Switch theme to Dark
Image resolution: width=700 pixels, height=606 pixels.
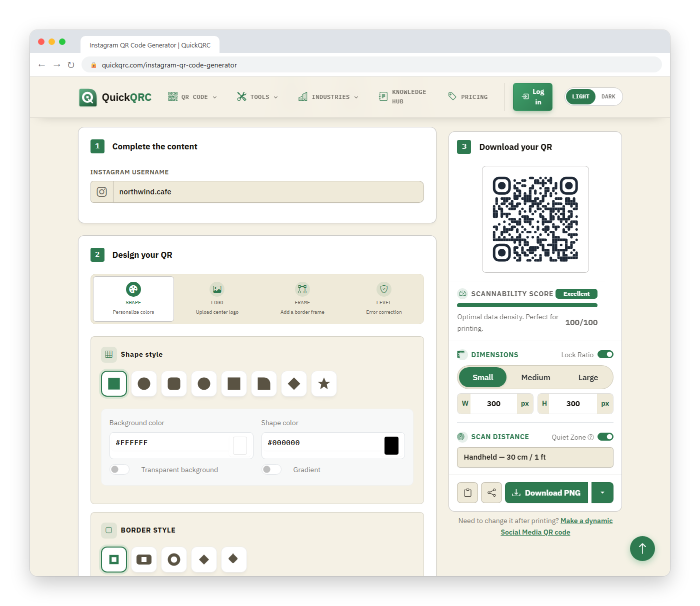608,97
